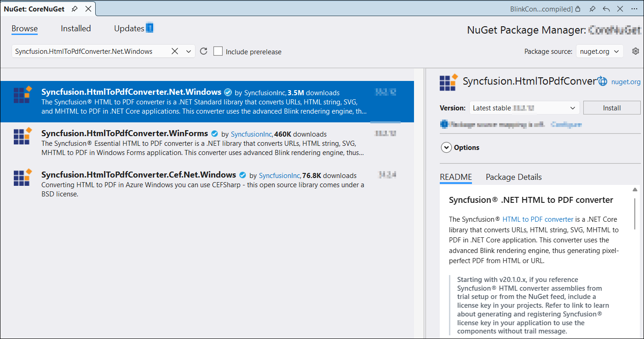This screenshot has width=644, height=339.
Task: Click the Configure package source mapping link
Action: click(x=566, y=124)
